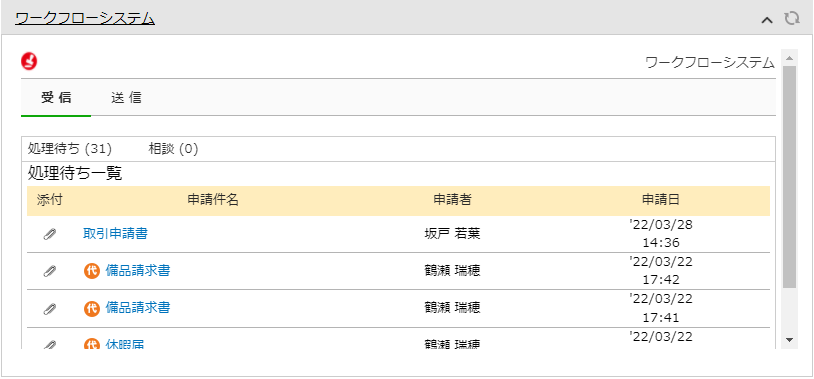Open the 備品請求書 link dated 17:41
The image size is (814, 379).
[x=138, y=308]
